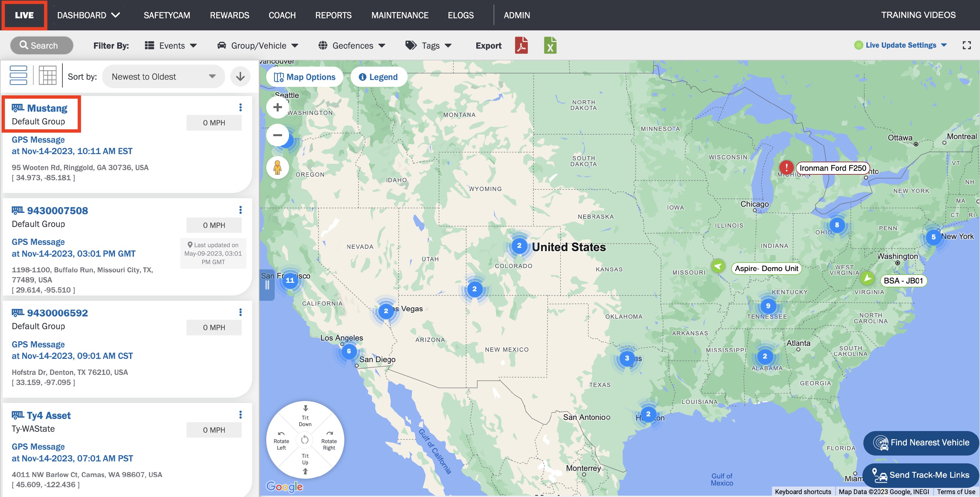Open the SAFETYCAM section
The height and width of the screenshot is (497, 980).
(x=167, y=15)
